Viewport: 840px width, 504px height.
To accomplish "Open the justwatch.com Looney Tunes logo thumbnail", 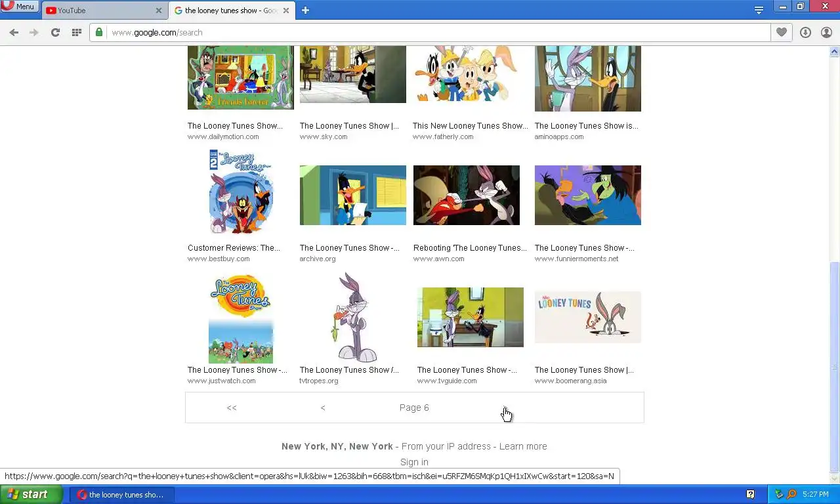I will (241, 318).
